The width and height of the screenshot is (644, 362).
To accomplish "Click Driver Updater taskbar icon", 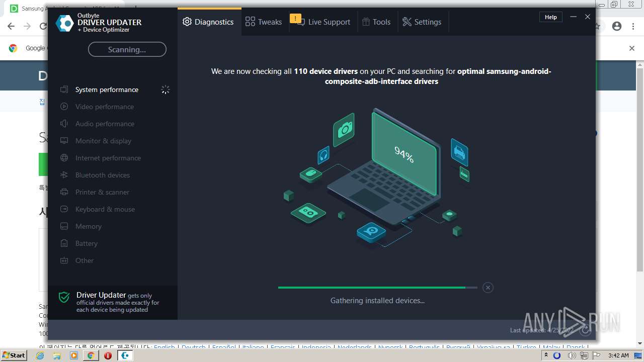I will pyautogui.click(x=125, y=355).
